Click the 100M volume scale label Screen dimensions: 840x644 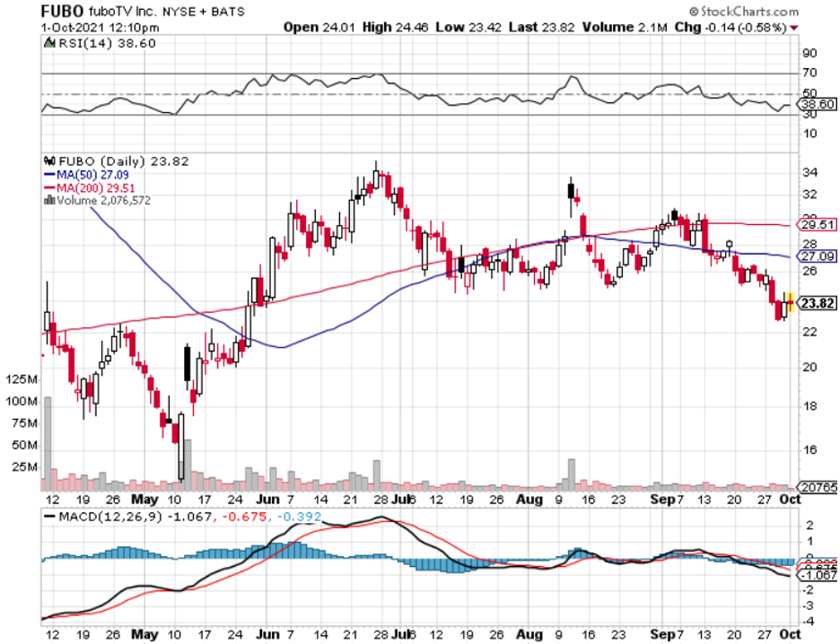point(22,402)
